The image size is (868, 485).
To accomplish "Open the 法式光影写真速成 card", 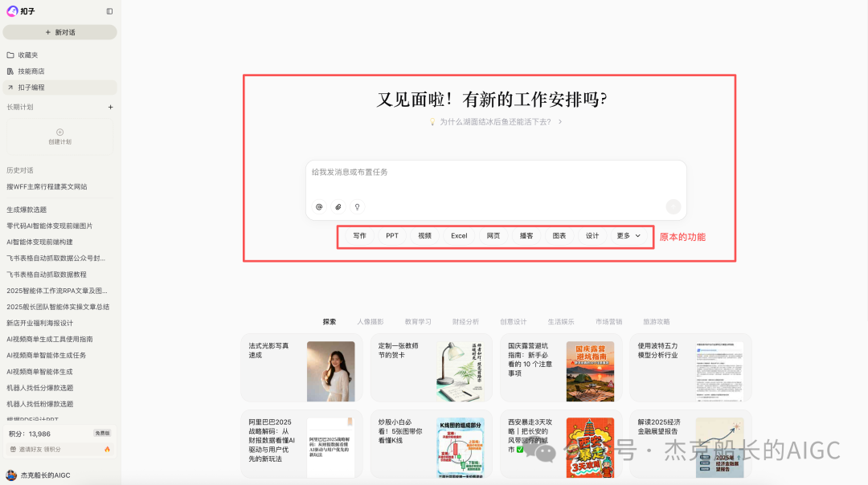I will tap(301, 368).
